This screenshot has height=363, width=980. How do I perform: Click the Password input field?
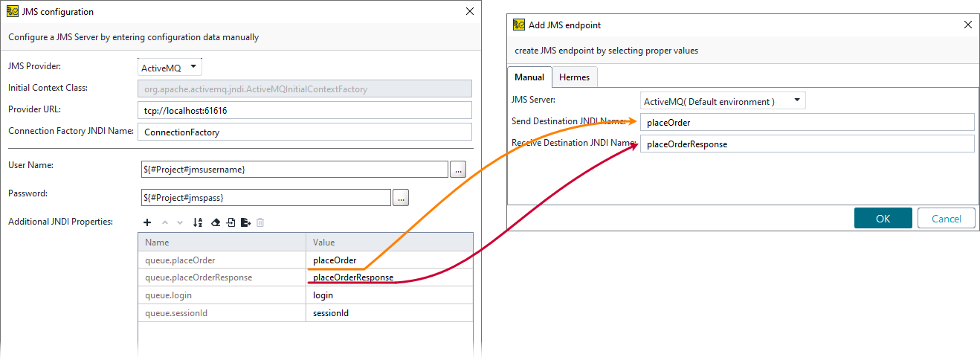pos(265,198)
